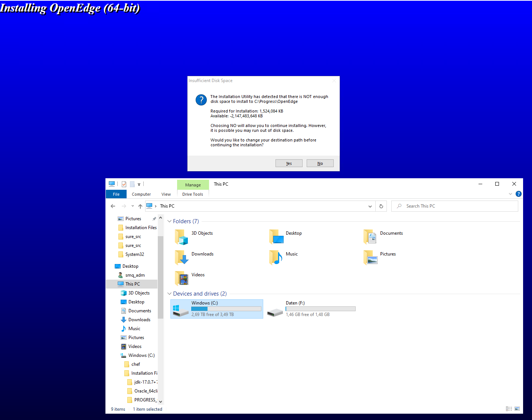Open Installation Files in quick access
Viewport: 532px width, 420px height.
pos(137,228)
